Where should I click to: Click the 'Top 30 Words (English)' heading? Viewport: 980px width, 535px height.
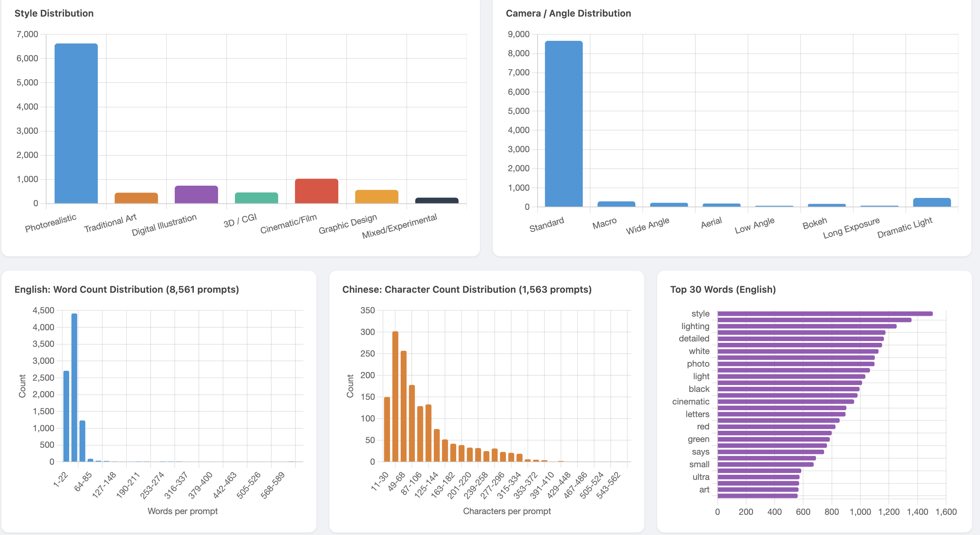tap(723, 289)
